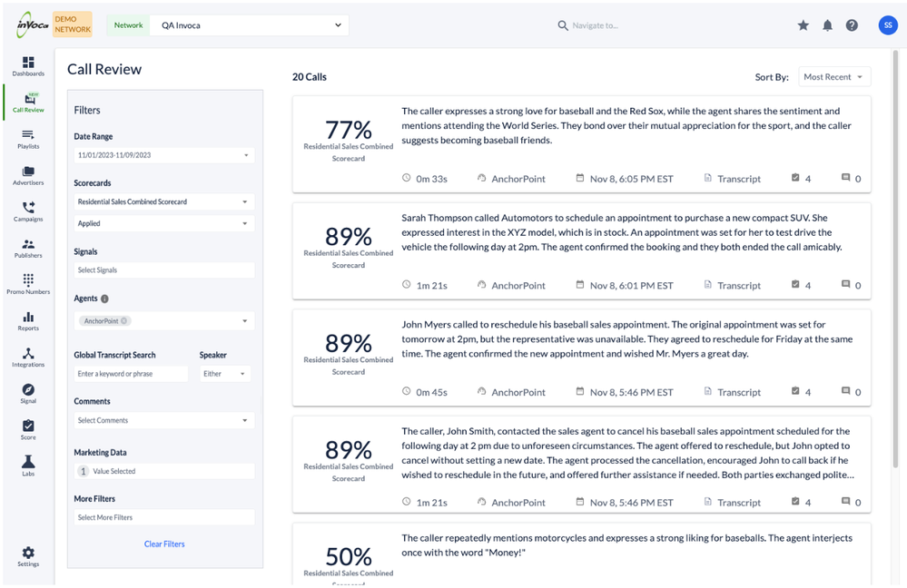Screen dimensions: 907x588
Task: Open Settings at the sidebar bottom
Action: tap(28, 555)
